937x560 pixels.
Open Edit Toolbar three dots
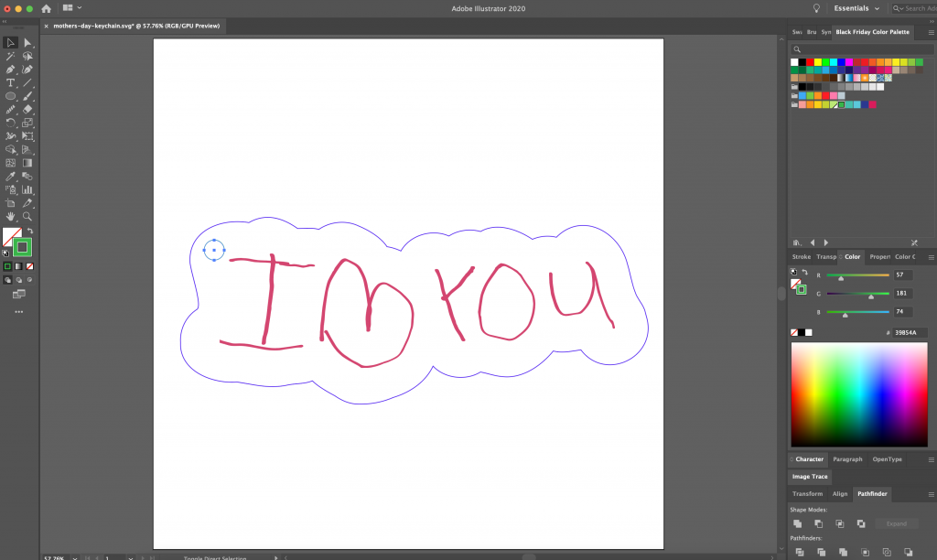(18, 311)
